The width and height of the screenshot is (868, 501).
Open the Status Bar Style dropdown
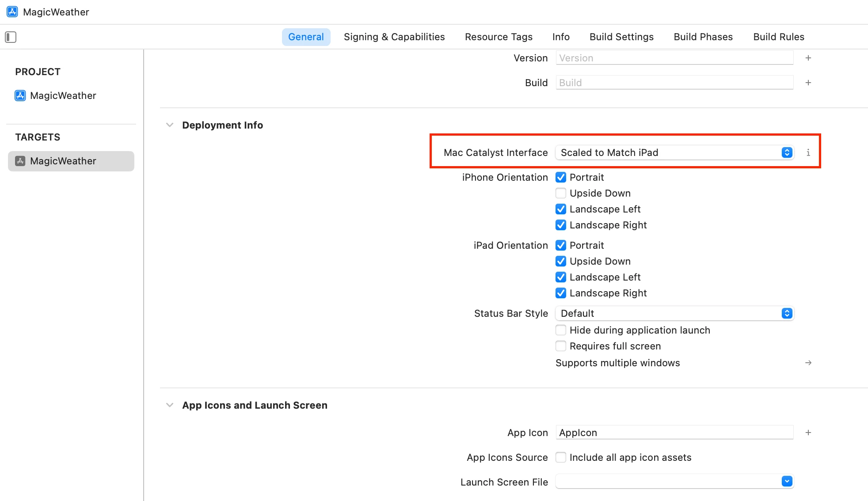click(x=674, y=313)
